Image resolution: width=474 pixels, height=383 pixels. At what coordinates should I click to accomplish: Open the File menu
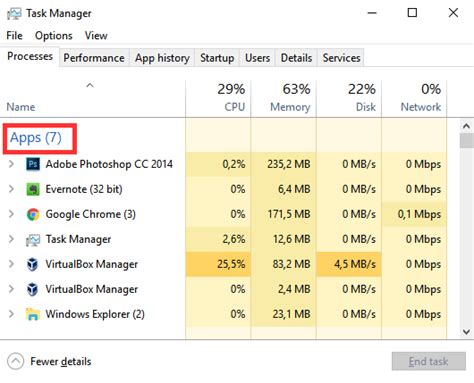pyautogui.click(x=14, y=36)
